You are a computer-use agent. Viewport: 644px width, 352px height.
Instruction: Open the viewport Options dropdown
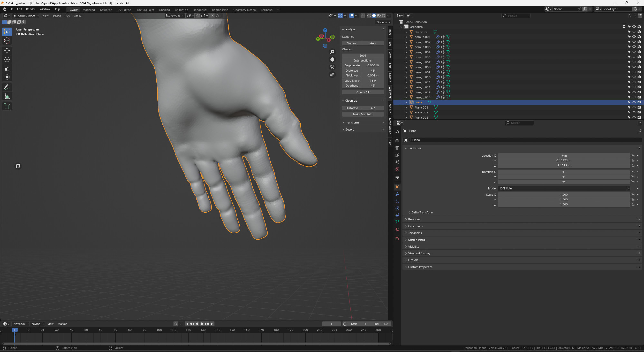point(383,22)
